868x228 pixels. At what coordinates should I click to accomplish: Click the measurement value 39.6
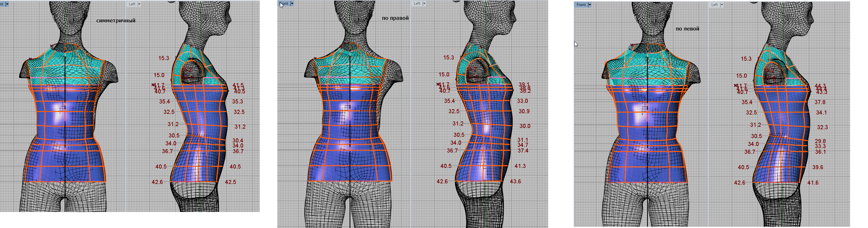818,167
